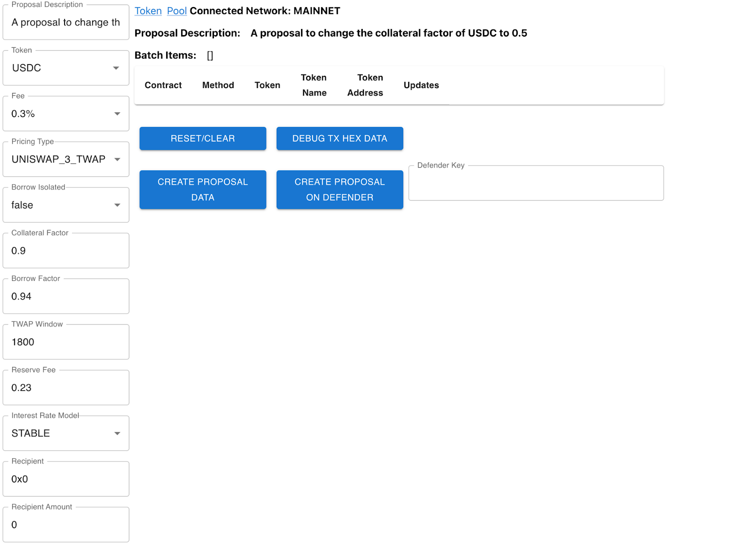The height and width of the screenshot is (560, 749).
Task: Click the Contract column header
Action: click(163, 85)
